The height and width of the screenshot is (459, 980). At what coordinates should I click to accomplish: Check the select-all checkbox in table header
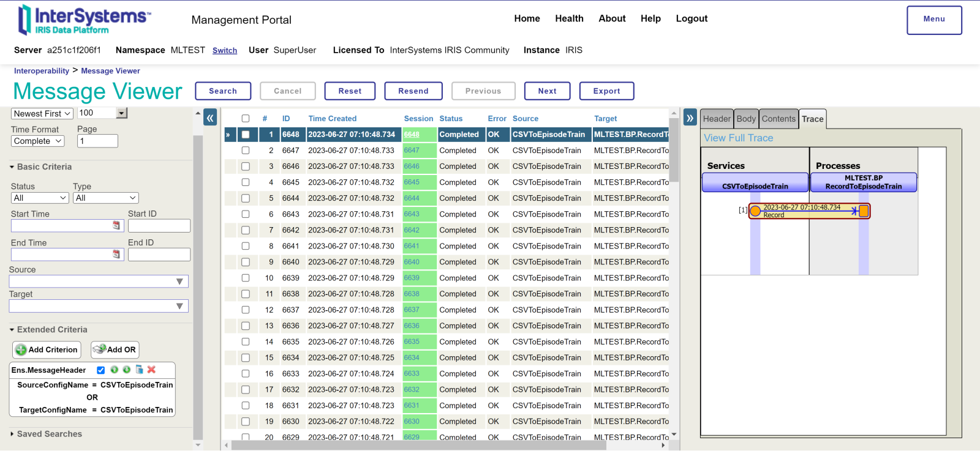(246, 119)
